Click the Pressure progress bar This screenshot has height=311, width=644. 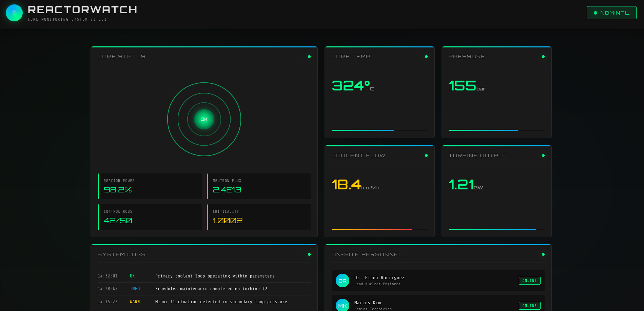496,130
